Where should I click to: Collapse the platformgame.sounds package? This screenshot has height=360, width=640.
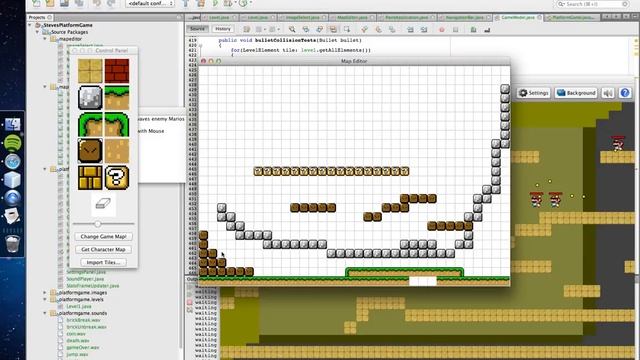[45, 313]
